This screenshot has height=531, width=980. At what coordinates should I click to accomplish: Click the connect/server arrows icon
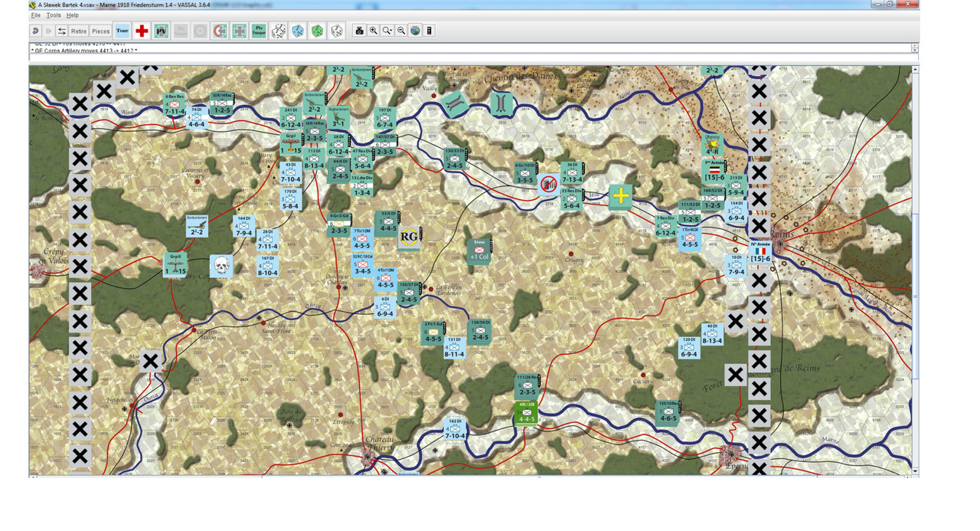coord(61,31)
